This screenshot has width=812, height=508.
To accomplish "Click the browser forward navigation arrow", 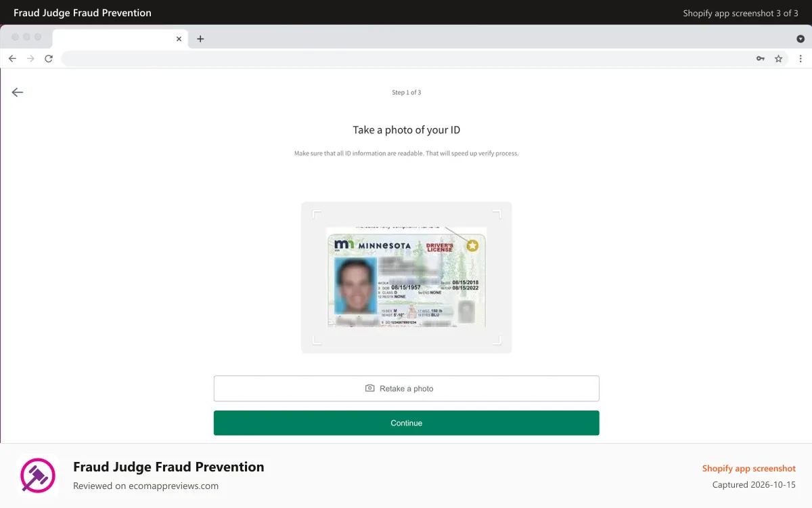I will (x=30, y=59).
